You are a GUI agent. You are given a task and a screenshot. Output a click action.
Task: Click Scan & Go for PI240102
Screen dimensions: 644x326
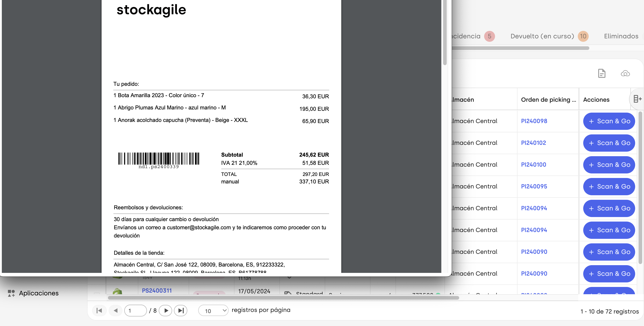pos(609,143)
